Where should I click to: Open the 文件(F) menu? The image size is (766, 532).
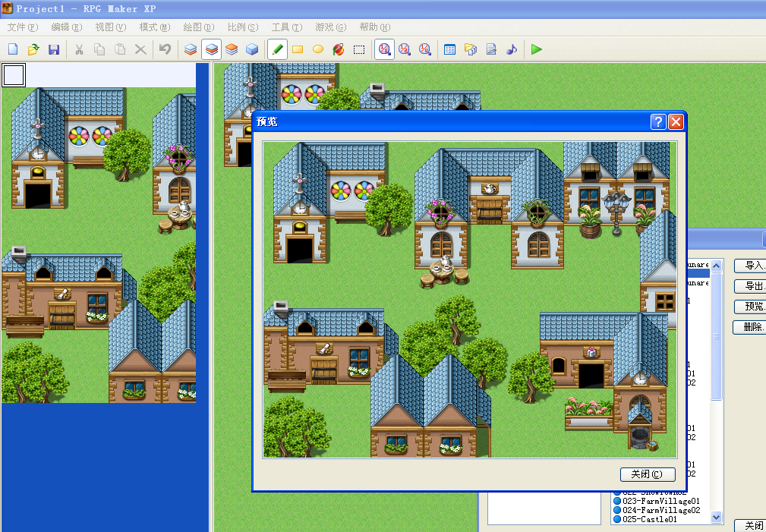pyautogui.click(x=23, y=27)
